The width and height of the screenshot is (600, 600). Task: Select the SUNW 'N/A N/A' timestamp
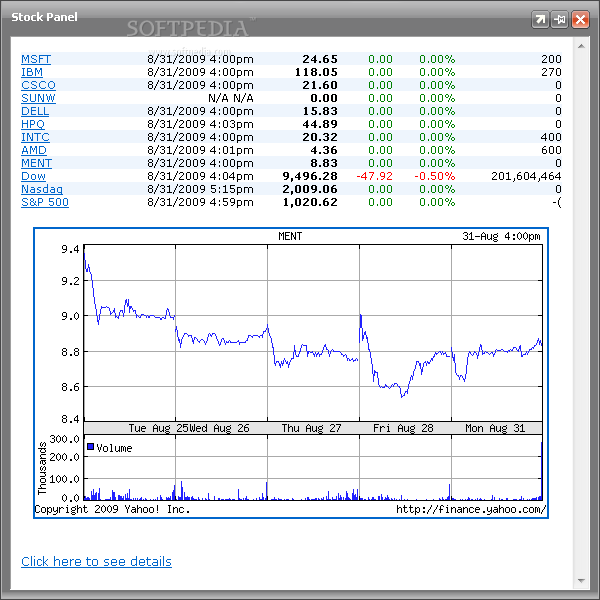click(x=231, y=98)
